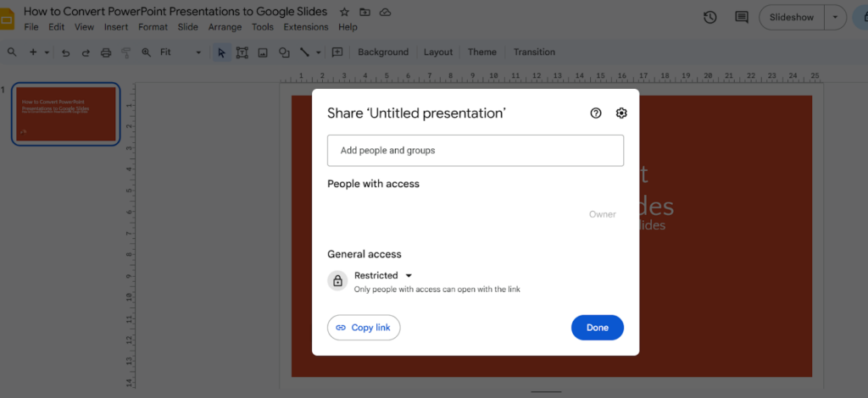Select the first slide thumbnail

click(66, 113)
